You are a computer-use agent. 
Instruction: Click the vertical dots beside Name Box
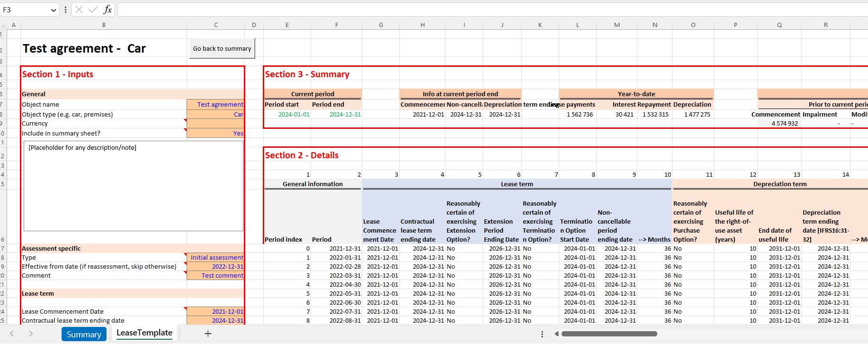pyautogui.click(x=65, y=9)
